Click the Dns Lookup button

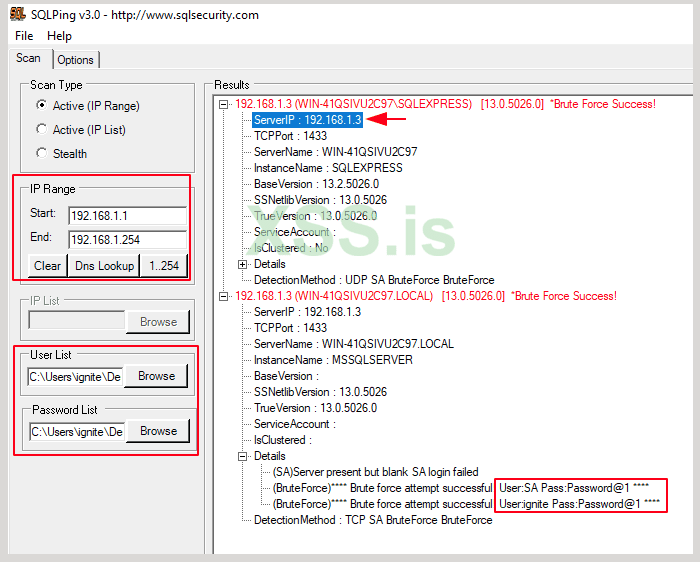tap(104, 266)
